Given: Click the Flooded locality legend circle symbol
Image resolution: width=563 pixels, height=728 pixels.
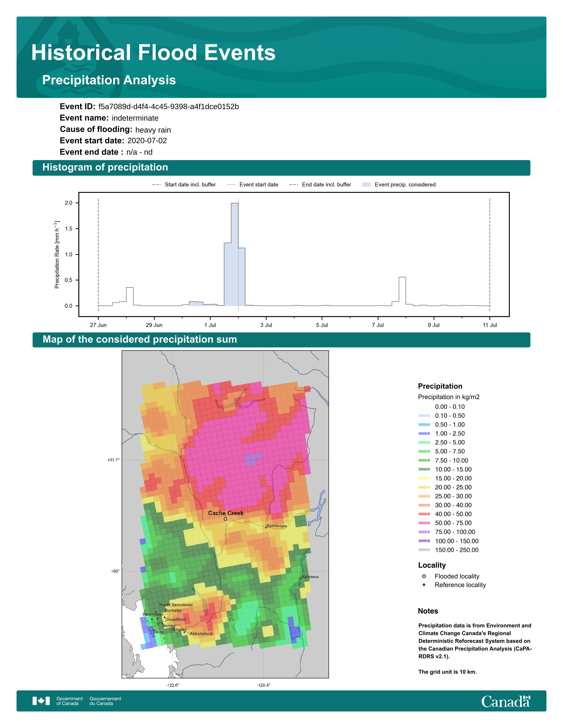Looking at the screenshot, I should (424, 576).
